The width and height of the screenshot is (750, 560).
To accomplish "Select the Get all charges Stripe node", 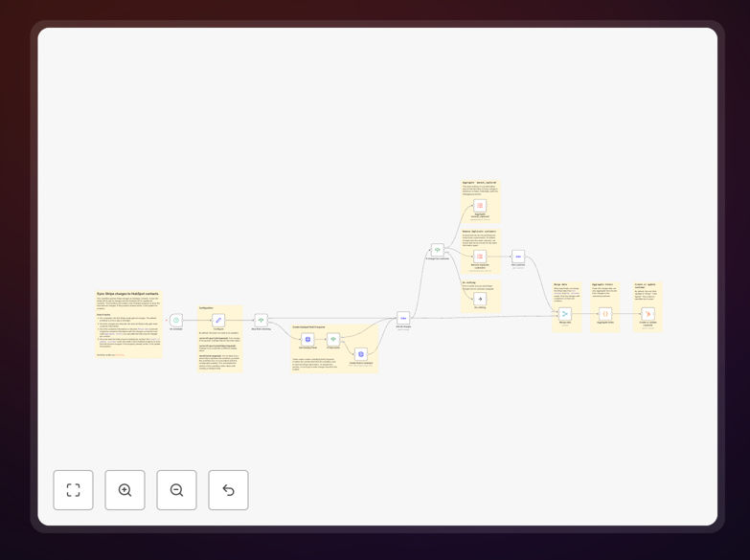I will [403, 318].
